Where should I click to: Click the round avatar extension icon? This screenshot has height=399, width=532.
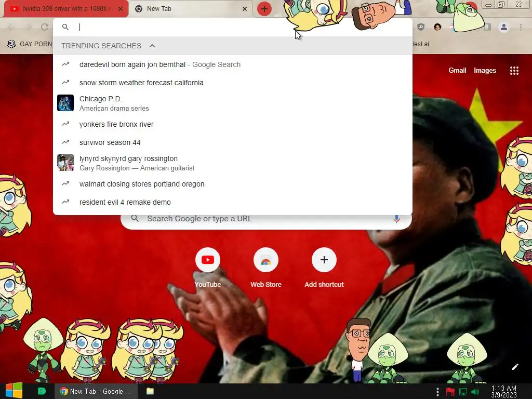click(x=437, y=27)
